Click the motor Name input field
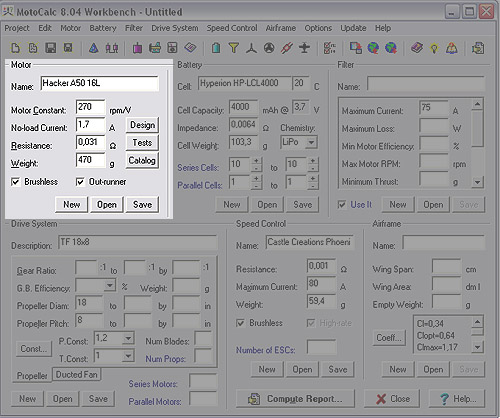Image resolution: width=500 pixels, height=418 pixels. [x=99, y=83]
